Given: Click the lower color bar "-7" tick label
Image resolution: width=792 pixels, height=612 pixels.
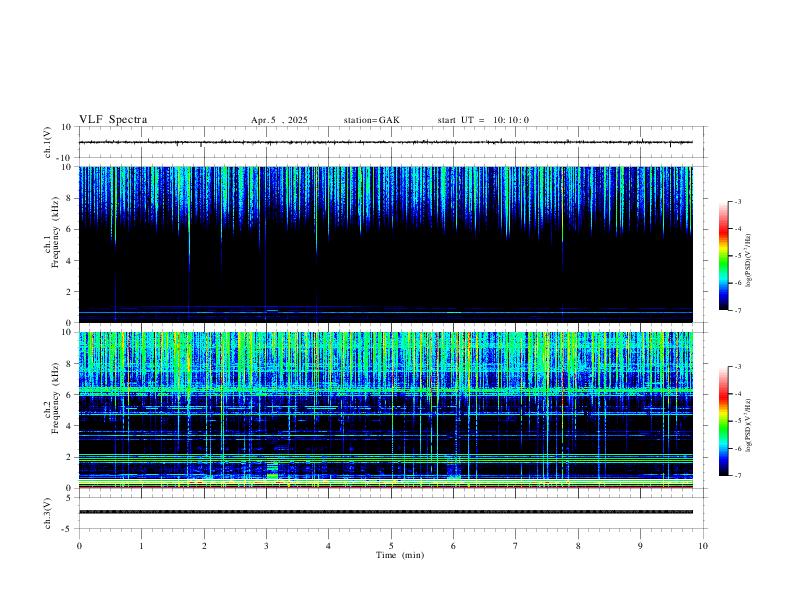Looking at the screenshot, I should [x=737, y=475].
